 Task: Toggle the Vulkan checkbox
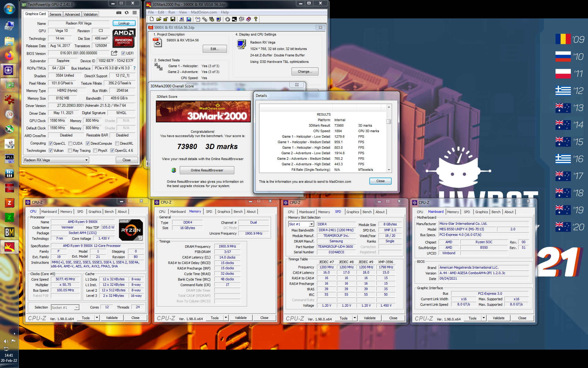pos(51,151)
